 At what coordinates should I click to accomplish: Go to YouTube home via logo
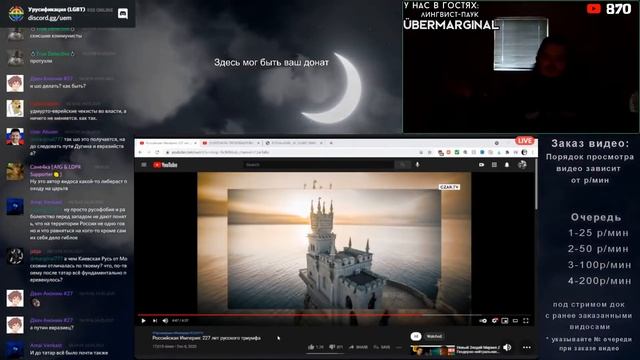165,165
